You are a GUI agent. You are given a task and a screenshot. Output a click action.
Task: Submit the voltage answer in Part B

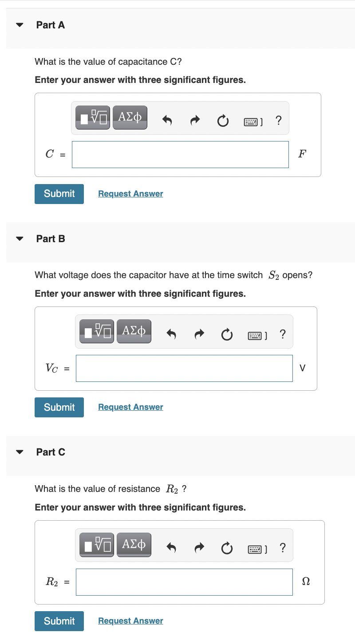point(59,407)
